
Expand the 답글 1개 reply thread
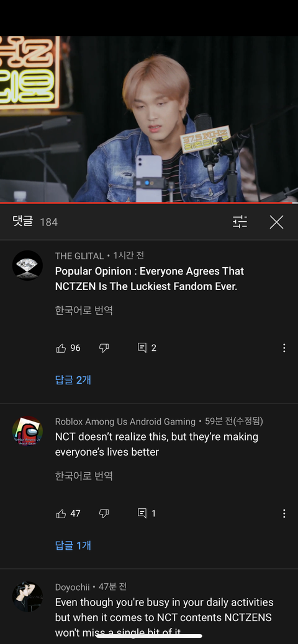pos(73,545)
